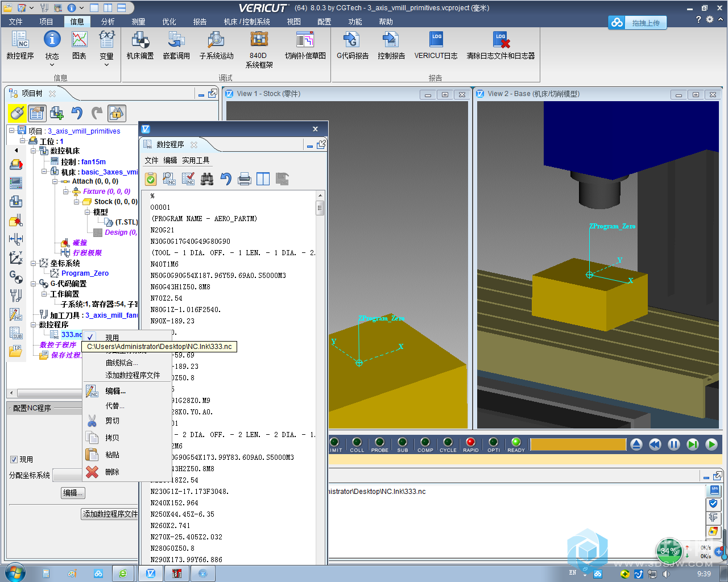Select 控制 : fan15m tree item
The width and height of the screenshot is (728, 582).
tap(83, 162)
